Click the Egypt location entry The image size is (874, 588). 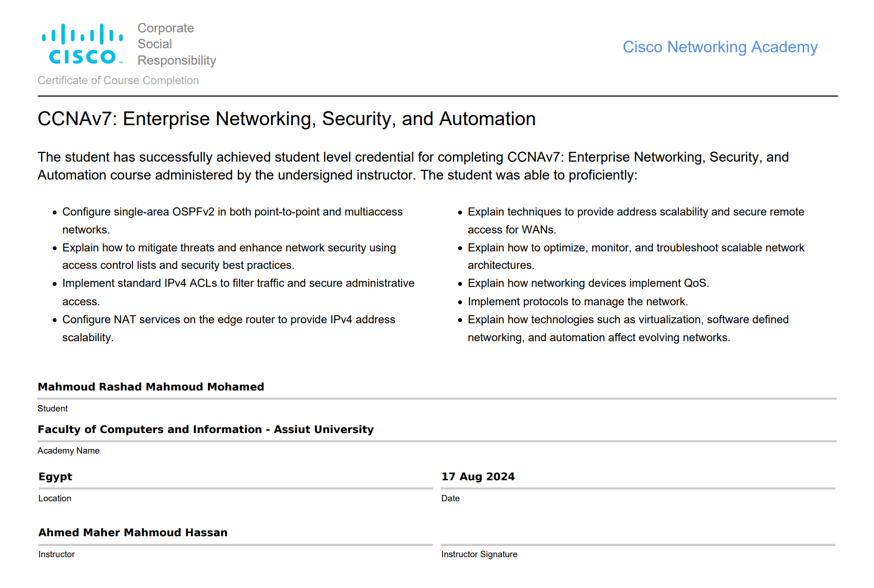[x=55, y=477]
